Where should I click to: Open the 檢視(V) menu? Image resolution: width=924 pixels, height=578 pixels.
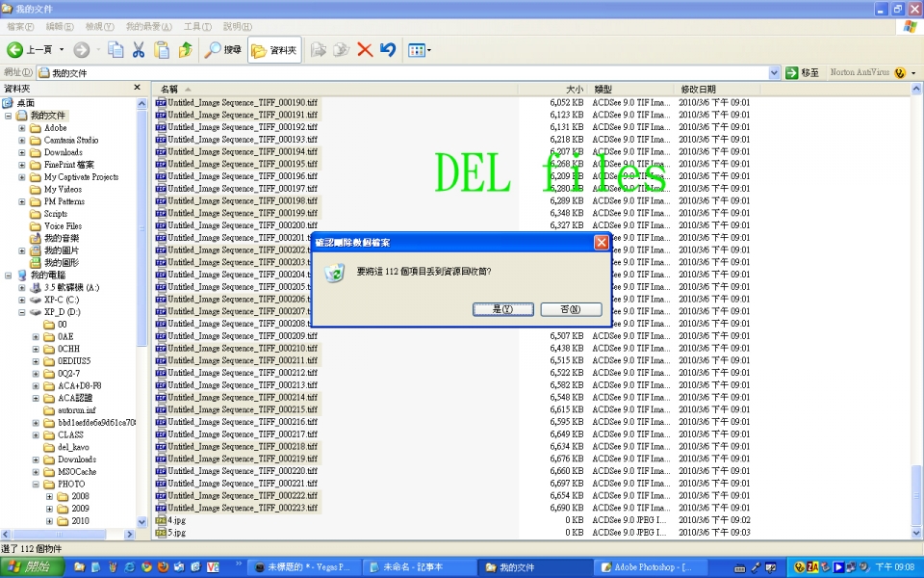pos(99,27)
